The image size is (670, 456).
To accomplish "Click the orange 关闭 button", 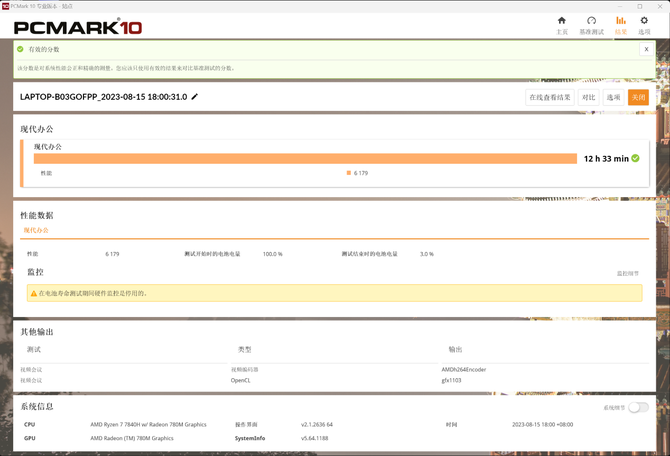I will click(638, 97).
